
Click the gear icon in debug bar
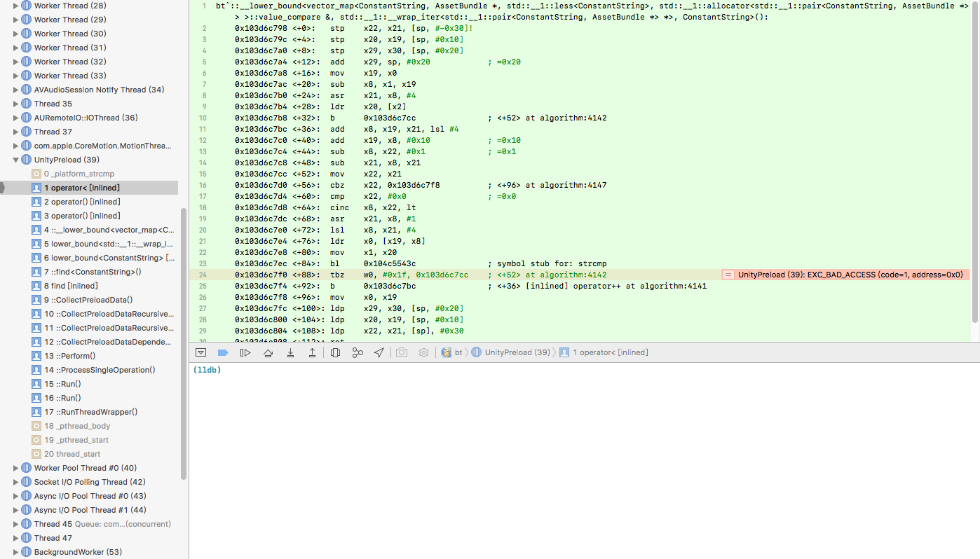[x=423, y=352]
